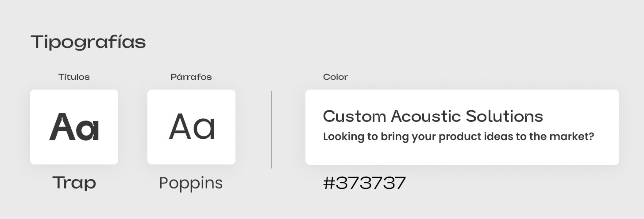Select the Párrafos label

click(191, 77)
